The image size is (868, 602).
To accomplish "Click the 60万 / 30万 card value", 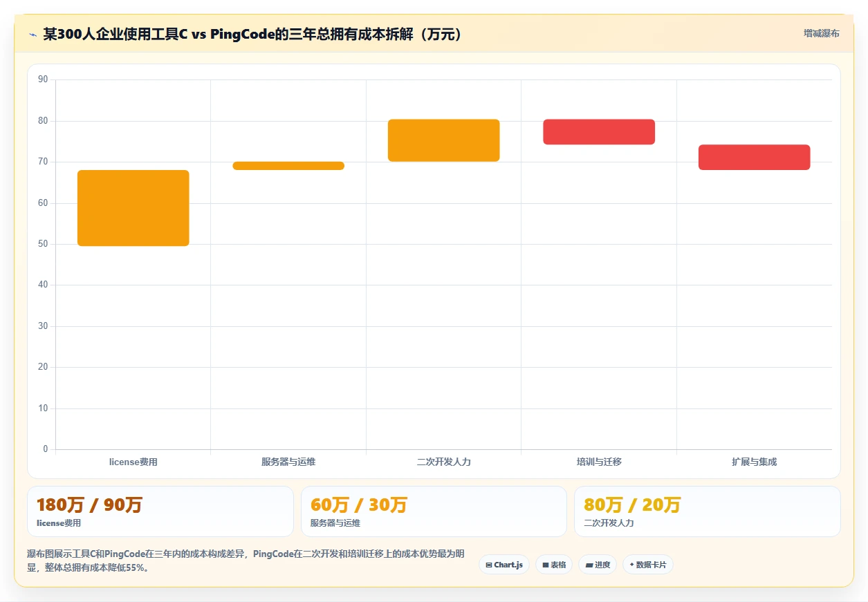I will tap(359, 505).
